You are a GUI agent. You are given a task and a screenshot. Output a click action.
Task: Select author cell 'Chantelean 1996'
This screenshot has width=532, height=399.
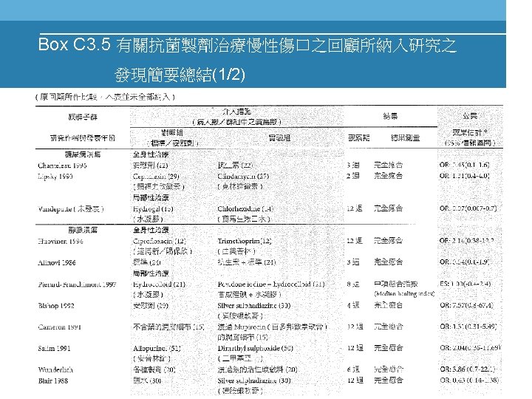(x=62, y=166)
